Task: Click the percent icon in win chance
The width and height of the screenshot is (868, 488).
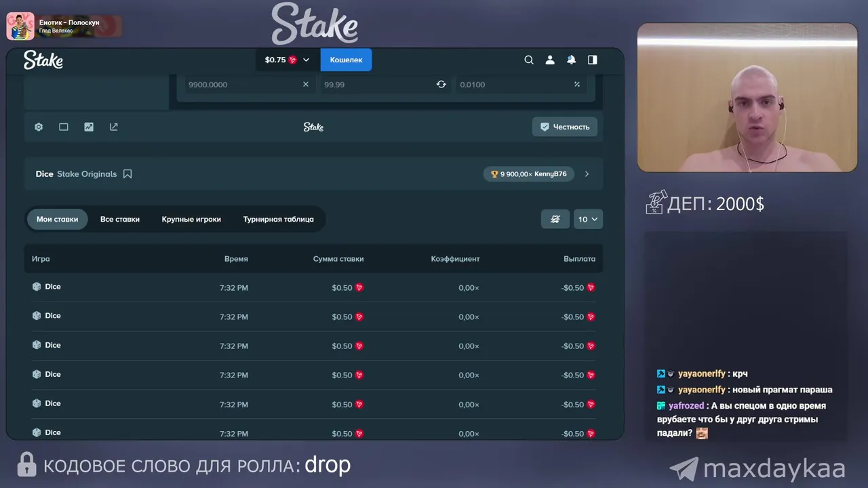Action: [x=577, y=85]
